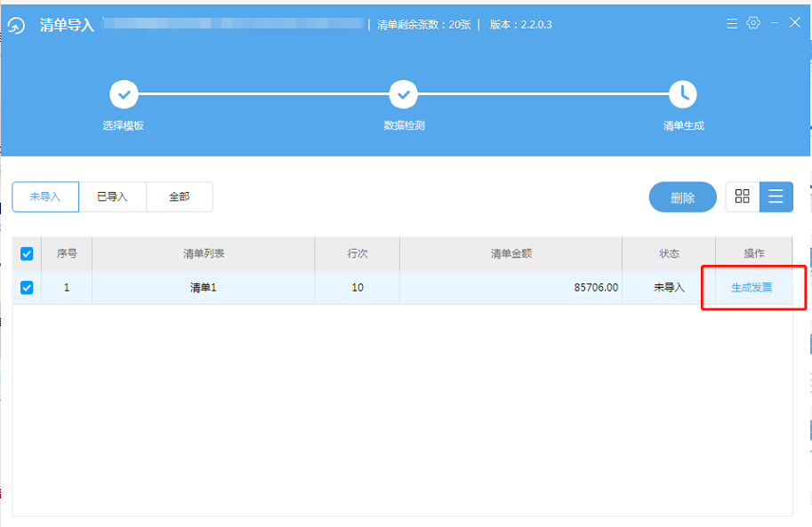
Task: Show the 全部 tab
Action: pos(180,197)
